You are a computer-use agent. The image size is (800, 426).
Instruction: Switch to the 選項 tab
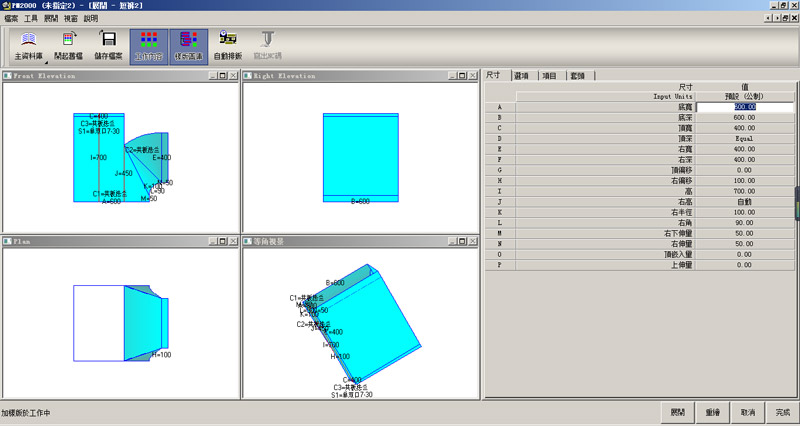point(524,76)
